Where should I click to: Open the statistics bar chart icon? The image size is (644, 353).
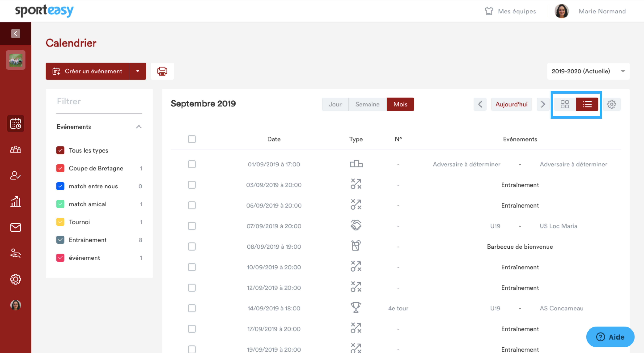pos(16,201)
